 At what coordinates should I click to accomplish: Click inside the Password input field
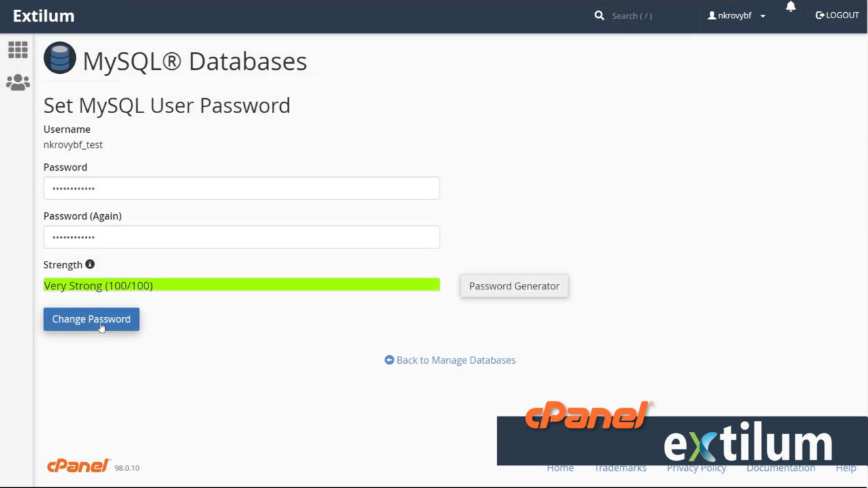241,188
